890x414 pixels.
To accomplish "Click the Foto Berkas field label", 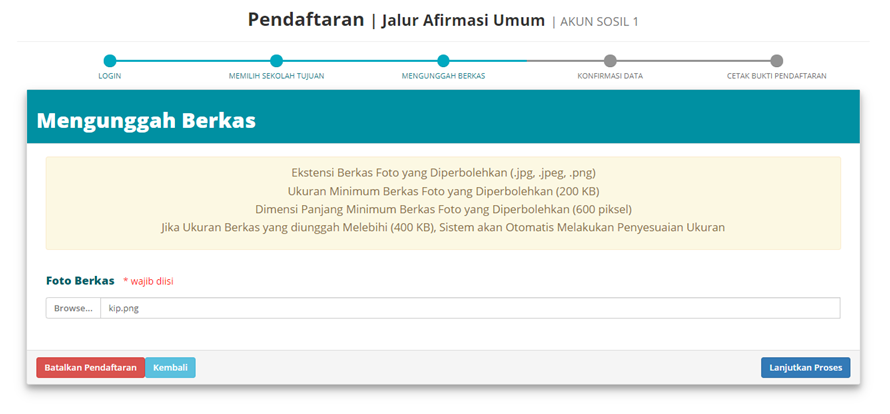I will pyautogui.click(x=80, y=281).
